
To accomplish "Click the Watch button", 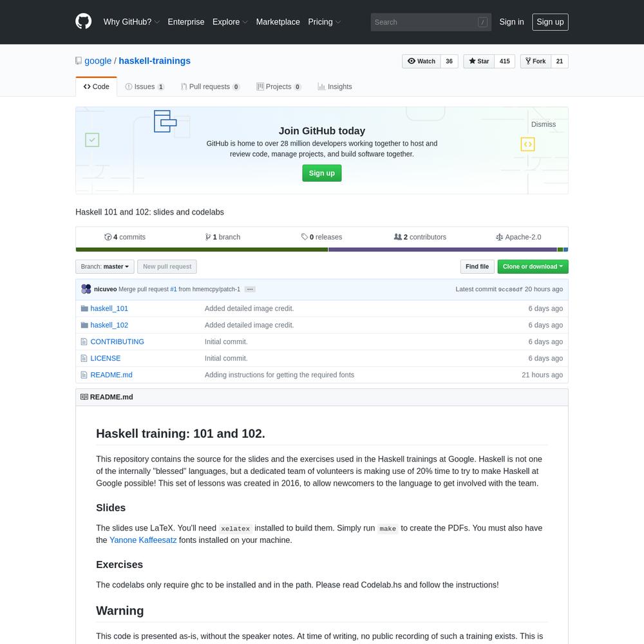I will click(421, 61).
